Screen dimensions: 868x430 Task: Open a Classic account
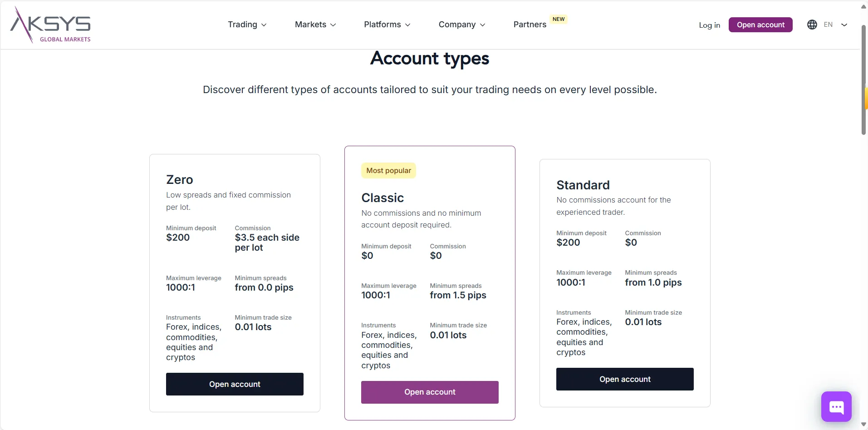(430, 392)
